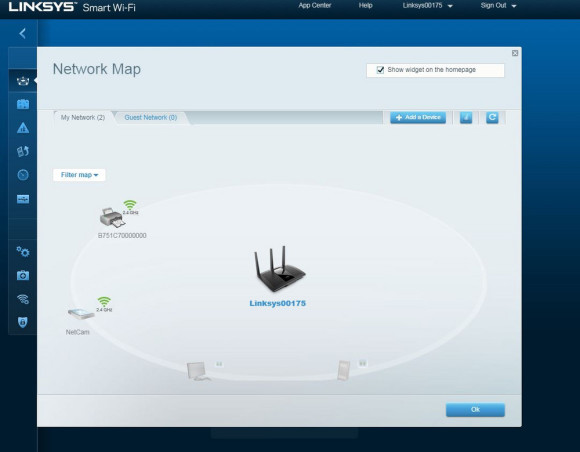Open the Network Map sidebar icon
The height and width of the screenshot is (452, 580).
point(23,81)
